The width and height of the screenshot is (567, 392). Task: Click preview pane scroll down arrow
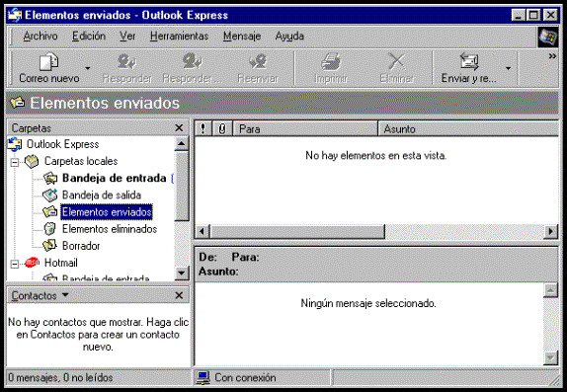pyautogui.click(x=551, y=358)
